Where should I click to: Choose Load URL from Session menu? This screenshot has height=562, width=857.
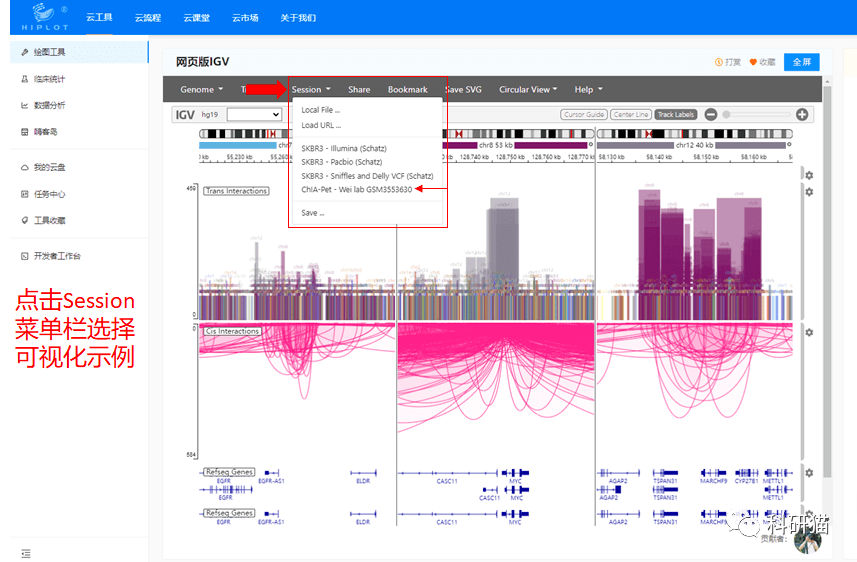[321, 125]
